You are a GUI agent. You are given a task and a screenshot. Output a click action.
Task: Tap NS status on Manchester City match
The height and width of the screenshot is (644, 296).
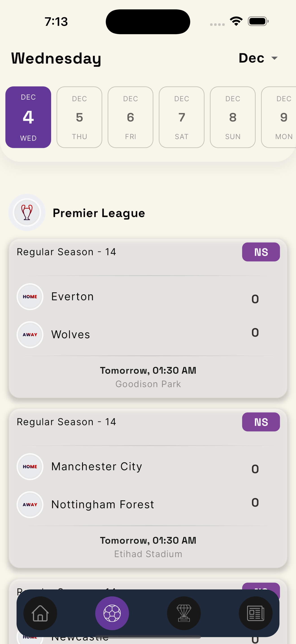pos(261,422)
